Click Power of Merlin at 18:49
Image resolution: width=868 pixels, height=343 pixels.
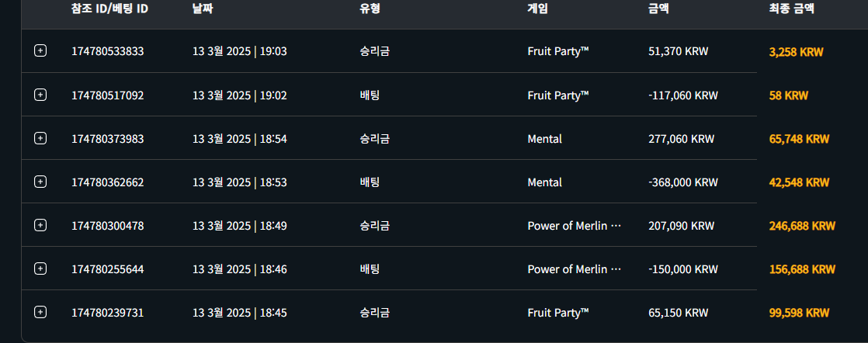[574, 226]
